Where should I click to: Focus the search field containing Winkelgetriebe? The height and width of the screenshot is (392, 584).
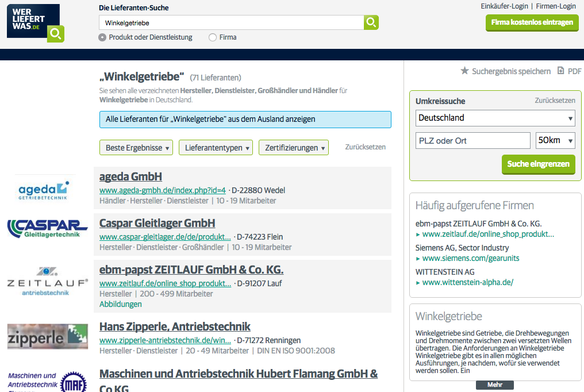tap(231, 23)
